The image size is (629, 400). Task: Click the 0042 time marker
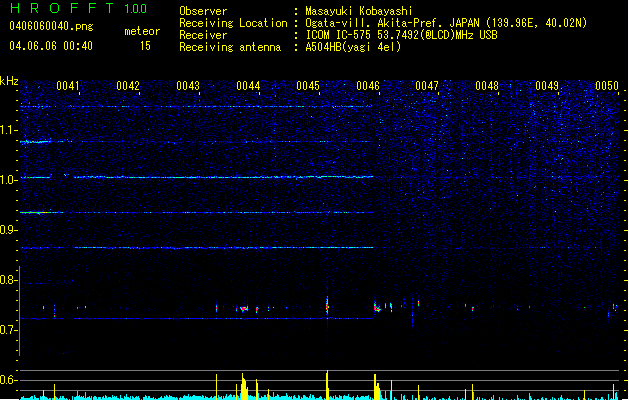[x=128, y=86]
